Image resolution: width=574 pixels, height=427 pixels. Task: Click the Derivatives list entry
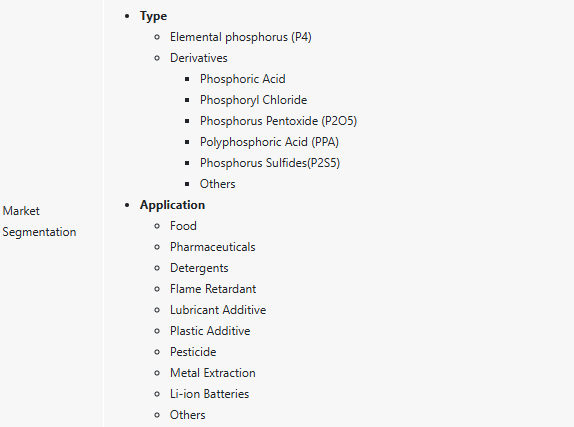pyautogui.click(x=199, y=58)
